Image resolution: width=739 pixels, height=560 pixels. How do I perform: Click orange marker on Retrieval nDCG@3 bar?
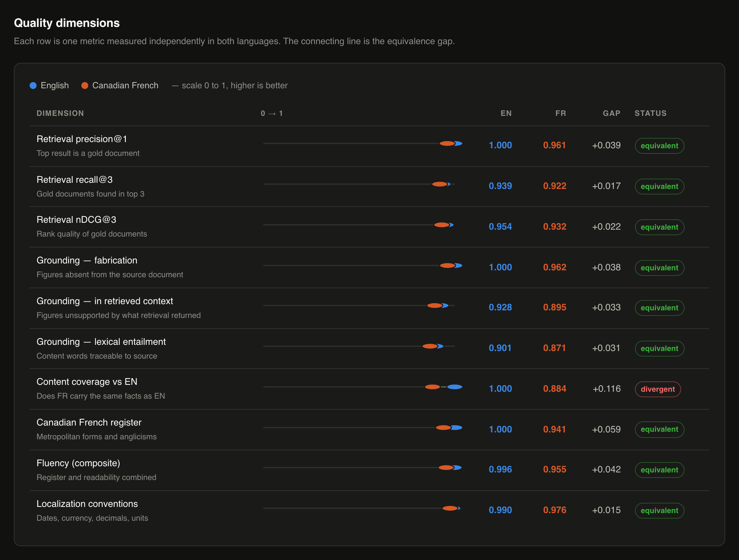pos(442,225)
